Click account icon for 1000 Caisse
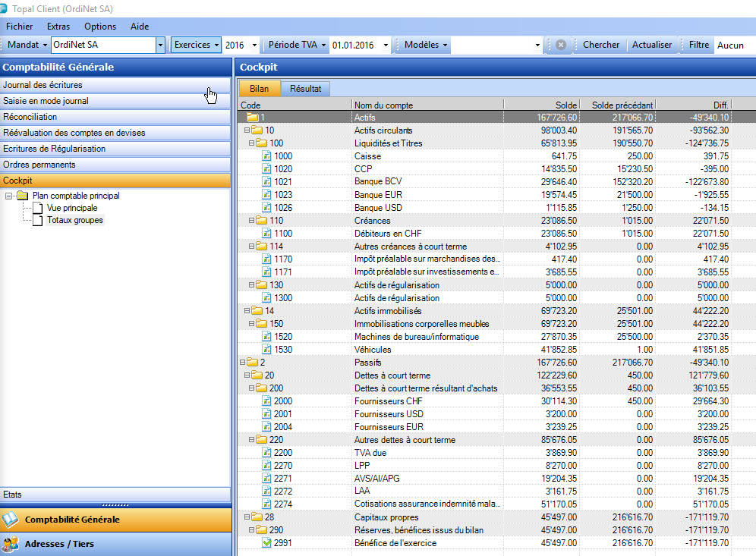 click(x=266, y=156)
